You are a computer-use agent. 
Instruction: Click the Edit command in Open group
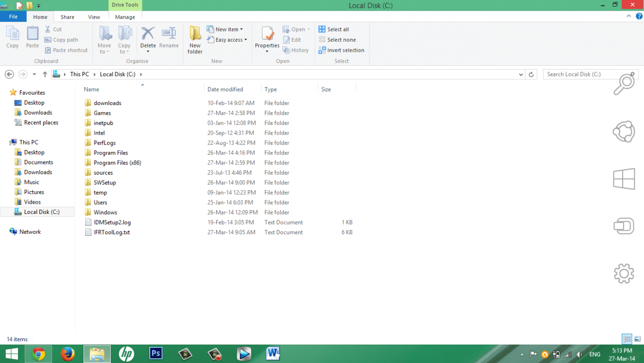[x=292, y=40]
